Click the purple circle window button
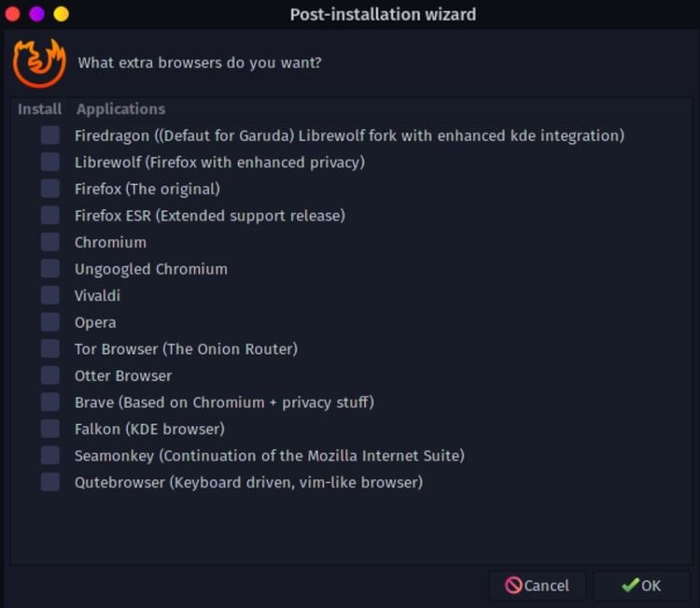 (x=37, y=14)
